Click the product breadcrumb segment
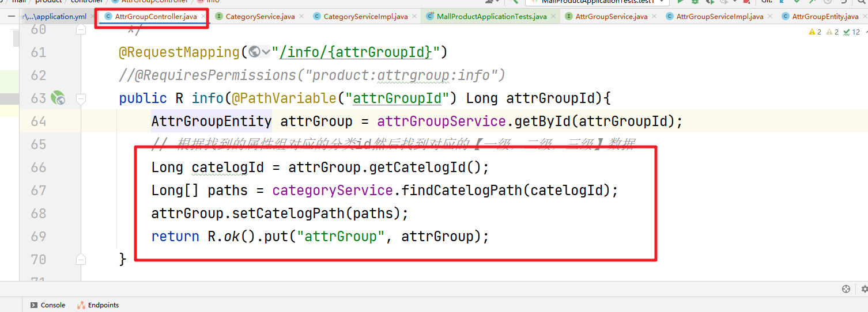This screenshot has height=312, width=868. click(x=48, y=2)
